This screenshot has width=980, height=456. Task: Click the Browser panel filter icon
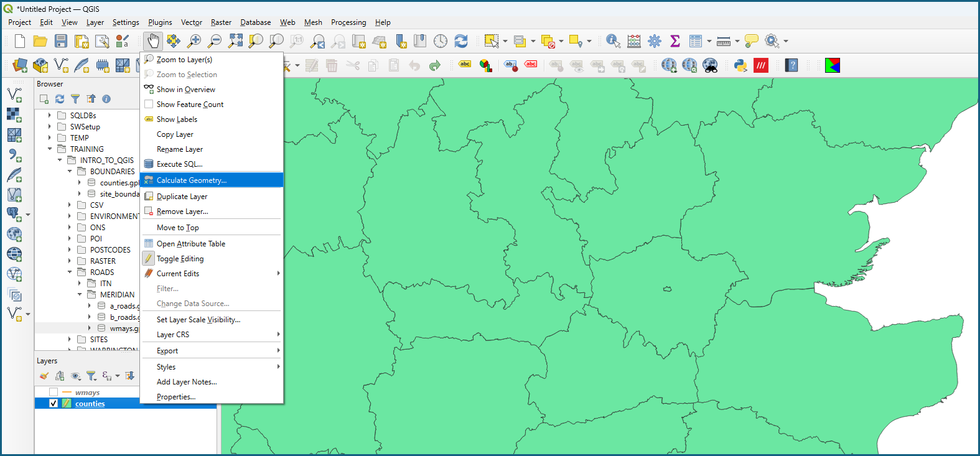tap(75, 99)
